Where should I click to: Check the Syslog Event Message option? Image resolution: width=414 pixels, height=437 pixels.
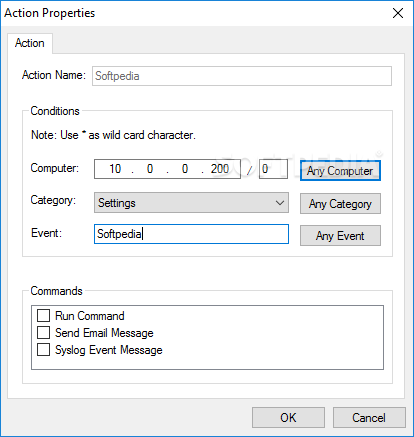[x=44, y=350]
